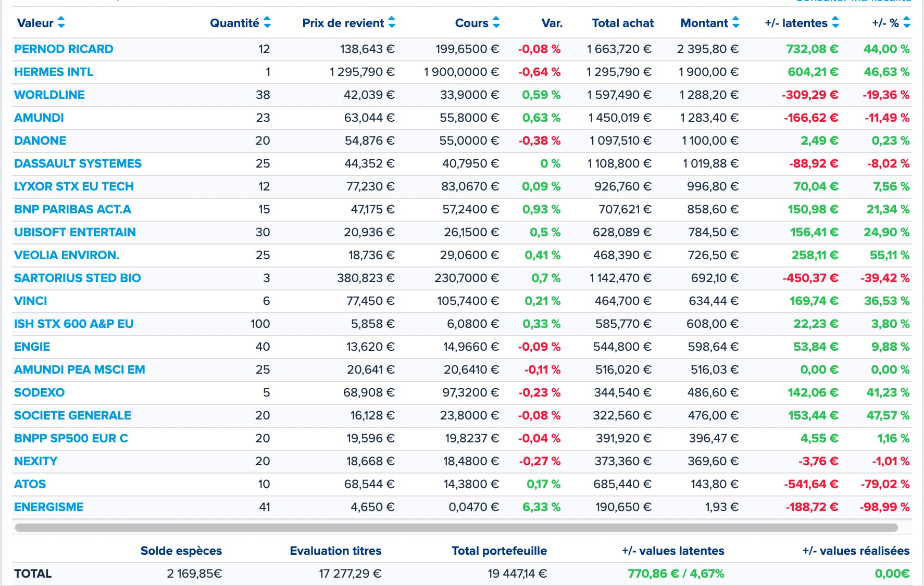Select Worldline loss -309,29 €
The image size is (924, 586).
point(810,95)
